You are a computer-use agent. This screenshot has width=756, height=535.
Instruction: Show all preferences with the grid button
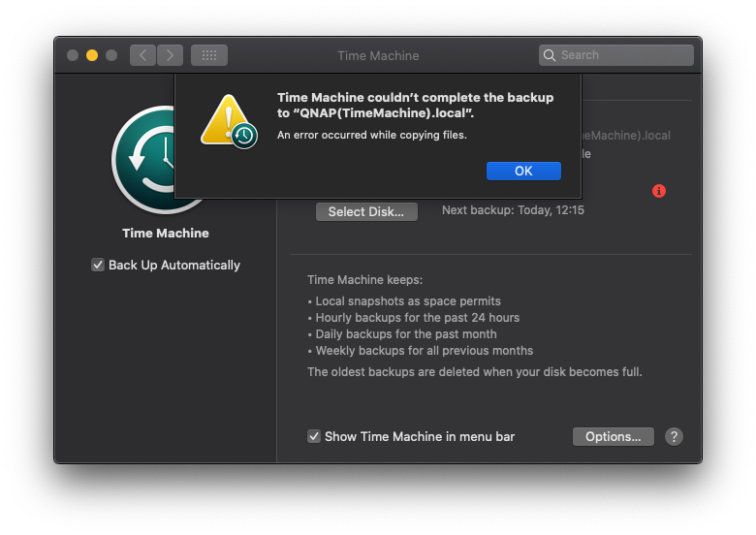click(x=209, y=55)
